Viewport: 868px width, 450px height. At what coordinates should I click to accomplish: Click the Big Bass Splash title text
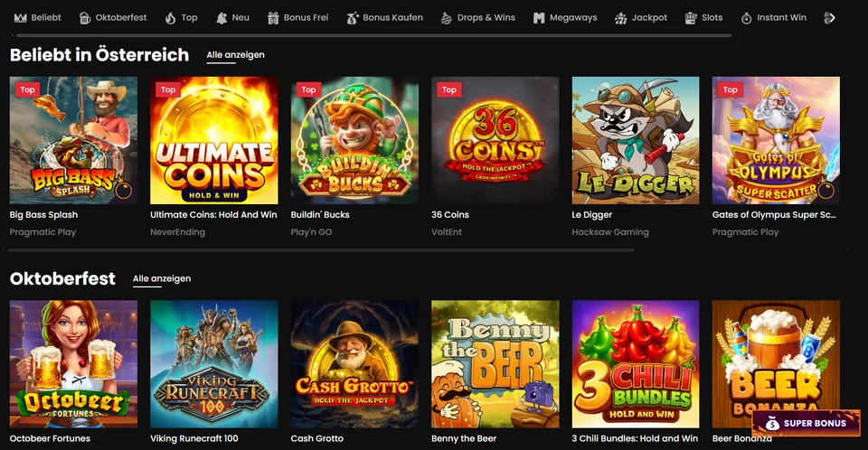[43, 215]
